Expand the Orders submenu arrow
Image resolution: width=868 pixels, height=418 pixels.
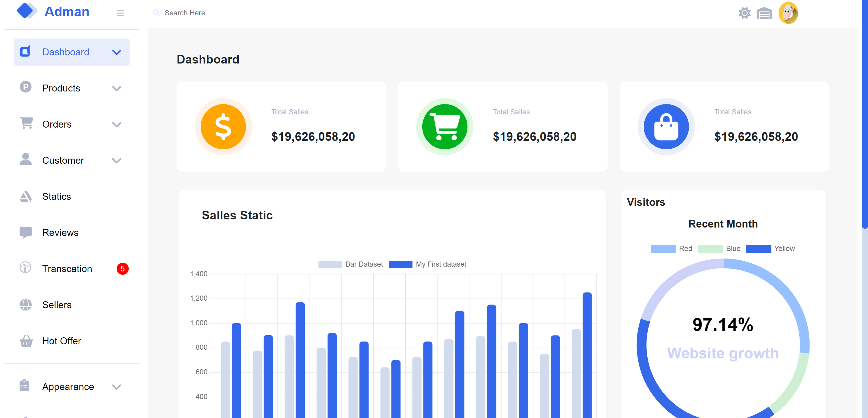click(116, 124)
